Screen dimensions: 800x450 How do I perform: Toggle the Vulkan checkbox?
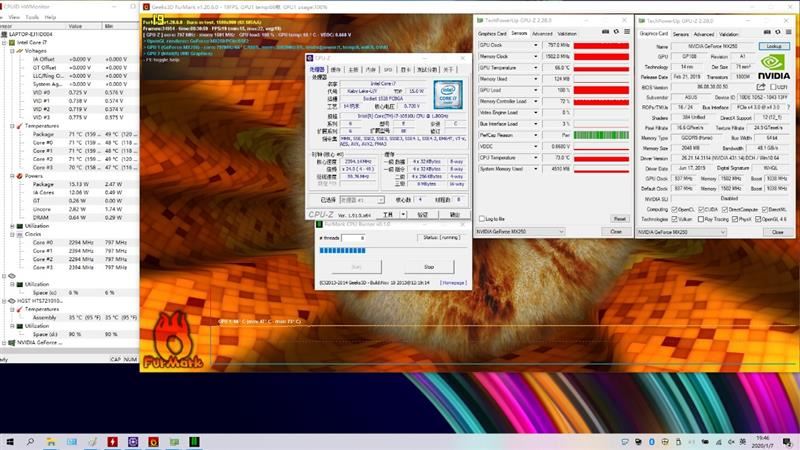coord(675,219)
